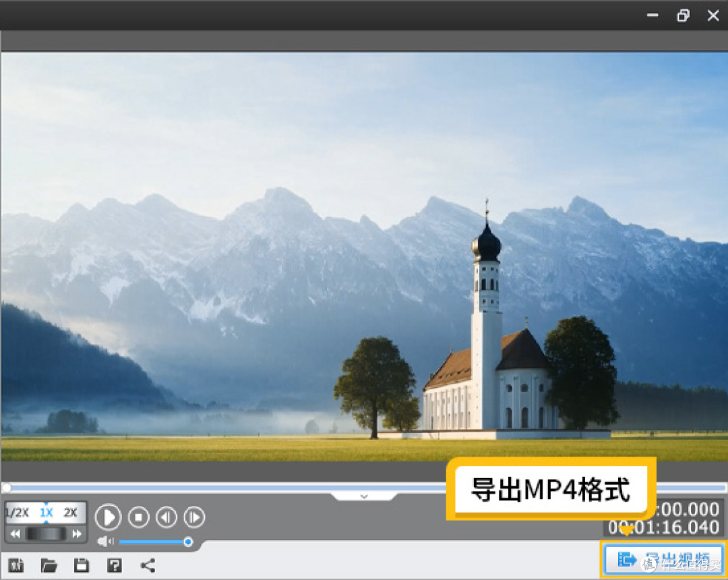Image resolution: width=728 pixels, height=580 pixels.
Task: Restore down the application window
Action: click(683, 16)
